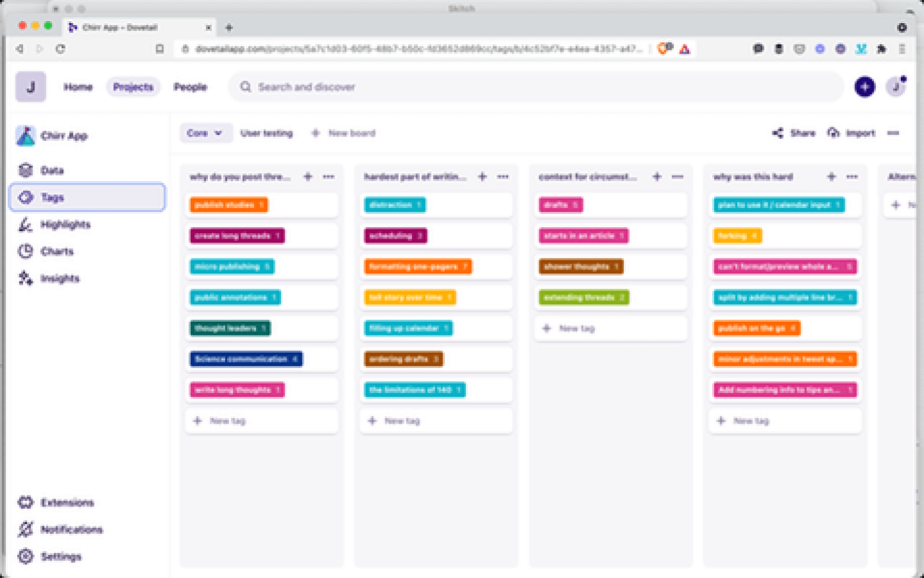Open overflow menu for 'why do you post thre...' column

[x=329, y=176]
